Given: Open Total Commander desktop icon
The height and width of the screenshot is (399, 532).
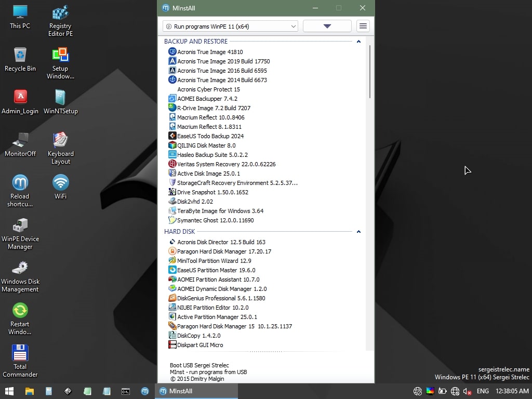Looking at the screenshot, I should [x=20, y=362].
